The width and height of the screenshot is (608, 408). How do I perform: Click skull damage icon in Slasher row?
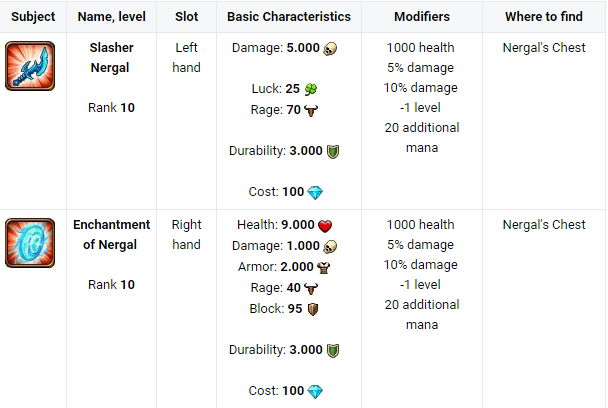click(331, 48)
